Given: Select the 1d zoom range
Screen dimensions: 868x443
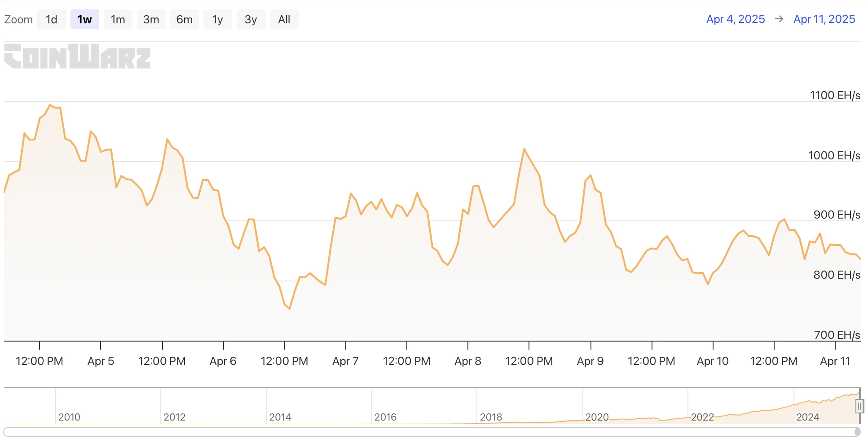Looking at the screenshot, I should pos(52,20).
